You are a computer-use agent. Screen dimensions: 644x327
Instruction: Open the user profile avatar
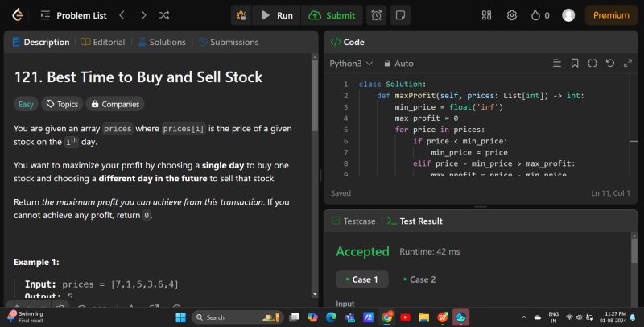(568, 15)
